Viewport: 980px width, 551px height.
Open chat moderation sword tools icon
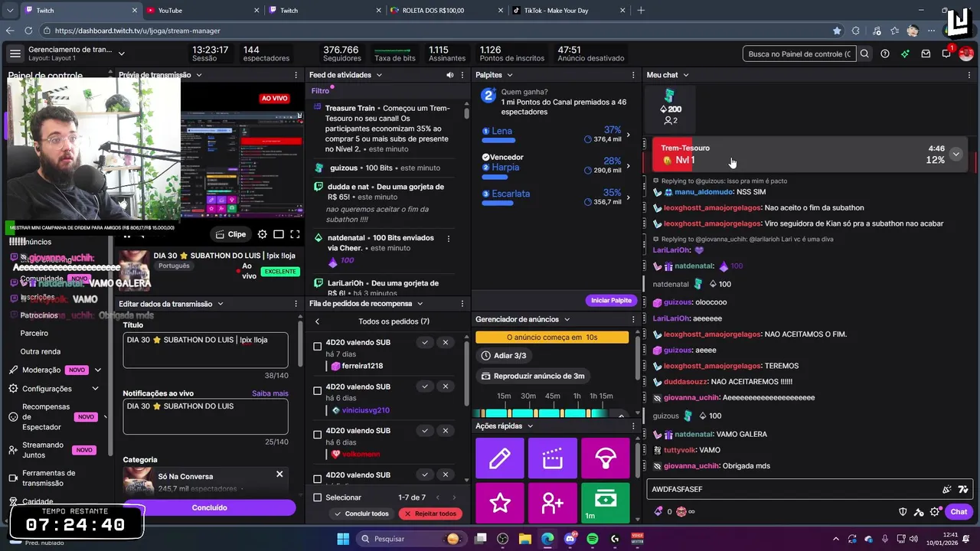pos(919,512)
